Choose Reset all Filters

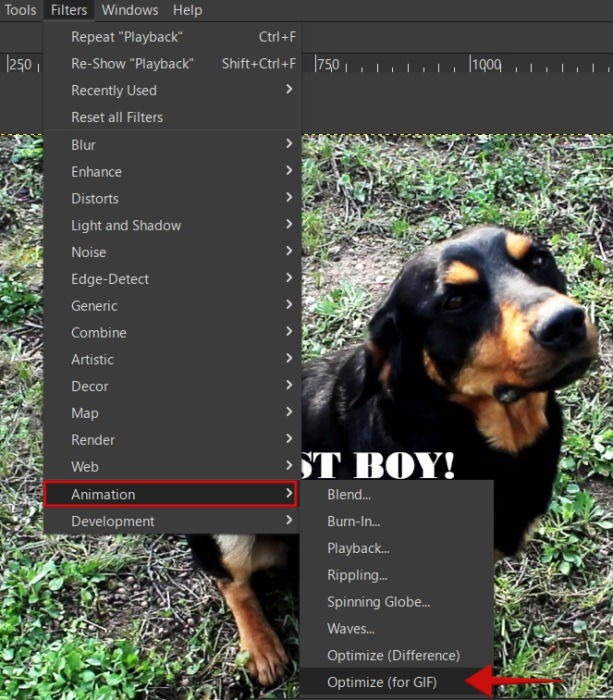(x=117, y=117)
